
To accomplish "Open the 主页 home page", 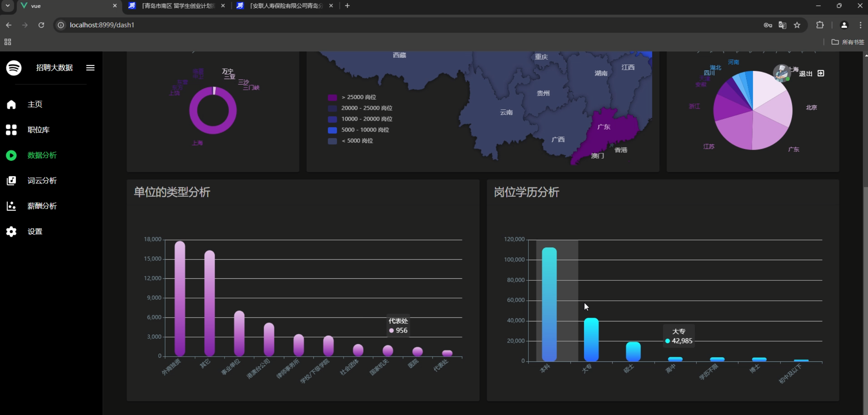I will [x=35, y=104].
